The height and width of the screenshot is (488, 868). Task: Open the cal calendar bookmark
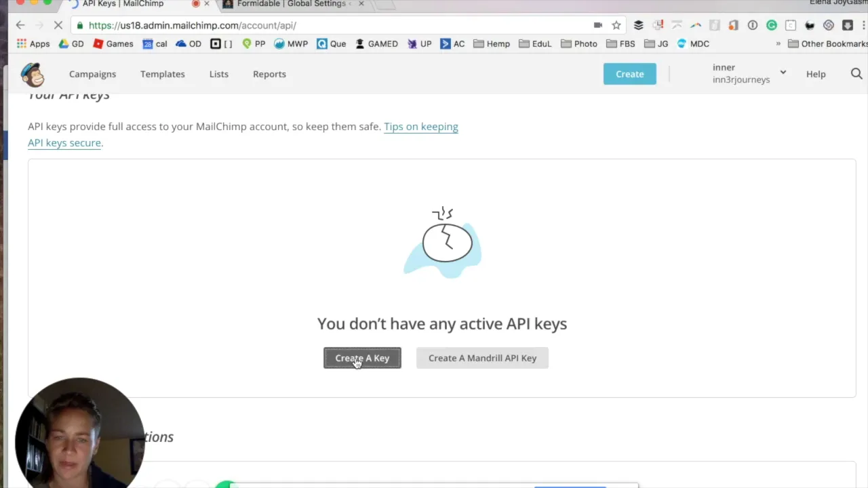[x=155, y=43]
